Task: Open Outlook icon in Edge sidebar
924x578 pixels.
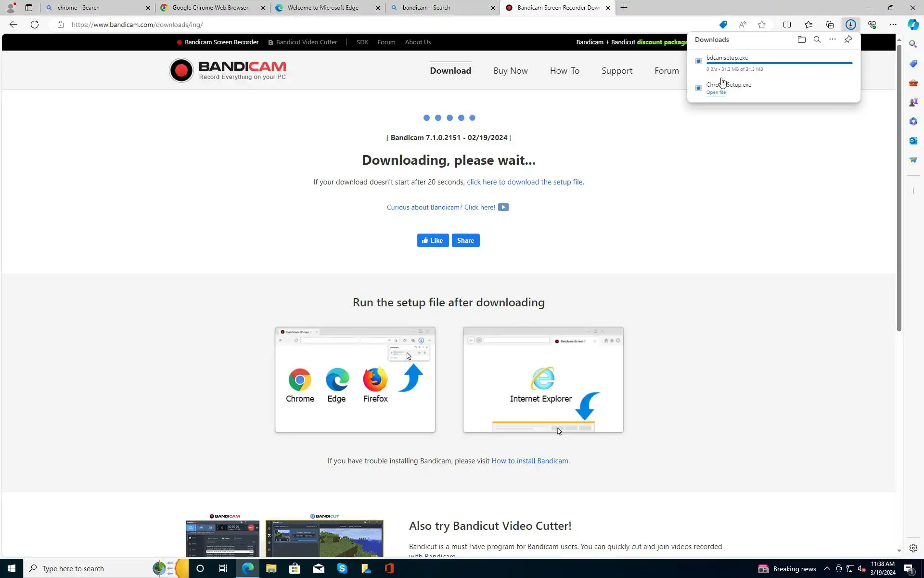Action: click(x=913, y=141)
